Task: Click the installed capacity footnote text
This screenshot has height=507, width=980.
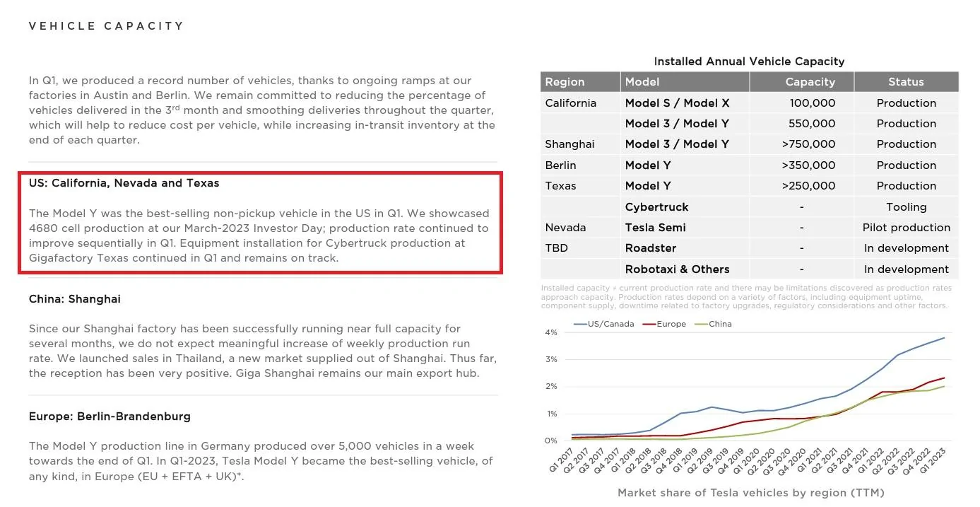Action: (x=746, y=297)
